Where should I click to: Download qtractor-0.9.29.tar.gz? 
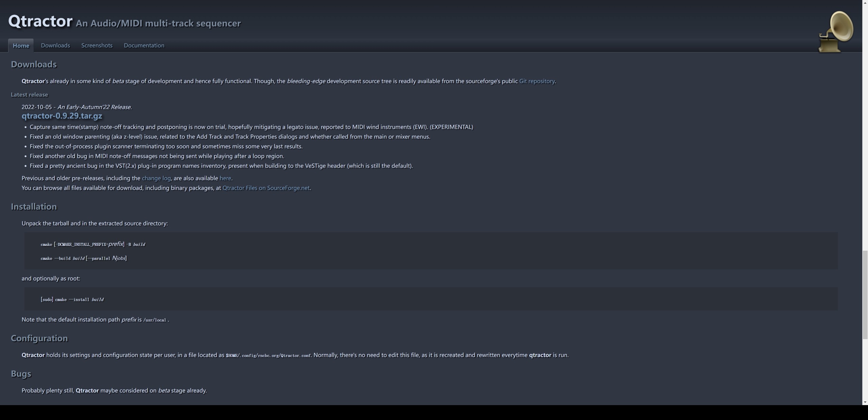pyautogui.click(x=62, y=116)
